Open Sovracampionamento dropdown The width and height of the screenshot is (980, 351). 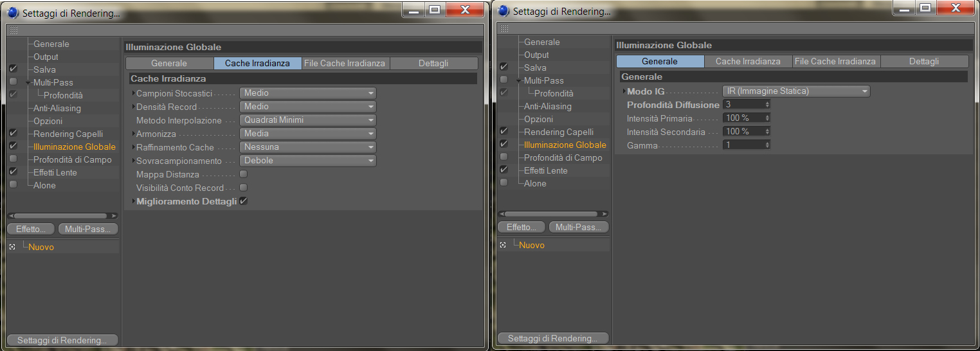pos(308,161)
